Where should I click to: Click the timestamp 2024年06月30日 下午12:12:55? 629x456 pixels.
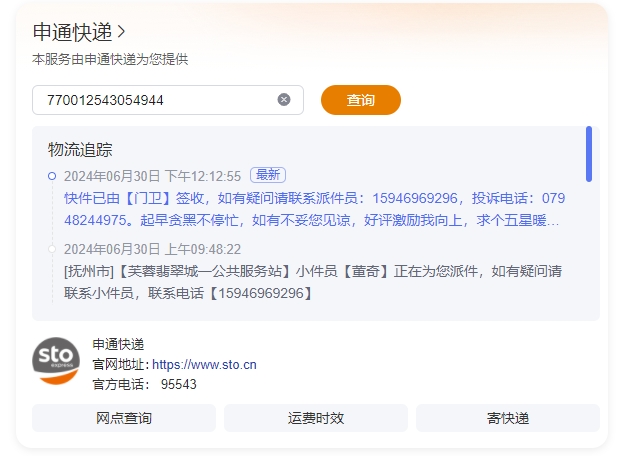click(152, 176)
